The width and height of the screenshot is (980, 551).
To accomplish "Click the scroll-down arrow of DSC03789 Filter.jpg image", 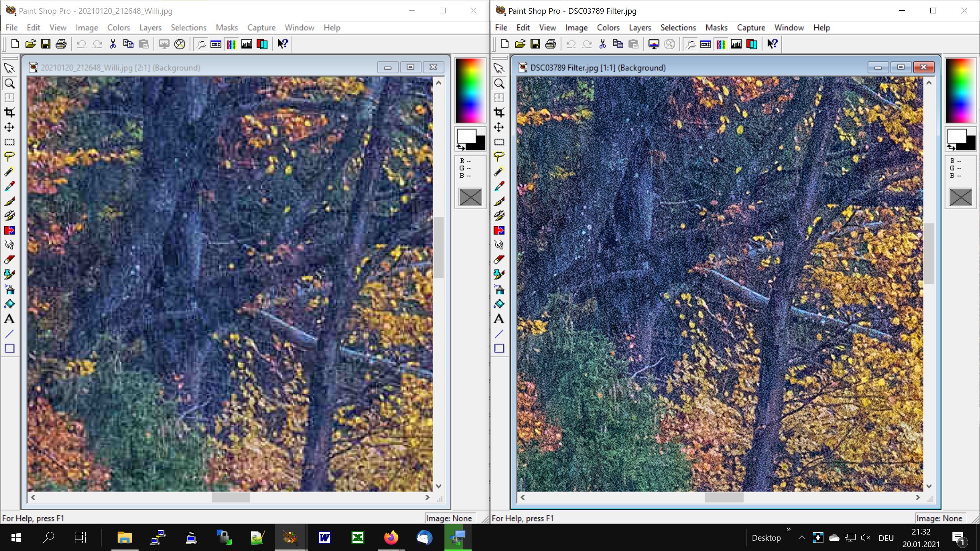I will [929, 486].
